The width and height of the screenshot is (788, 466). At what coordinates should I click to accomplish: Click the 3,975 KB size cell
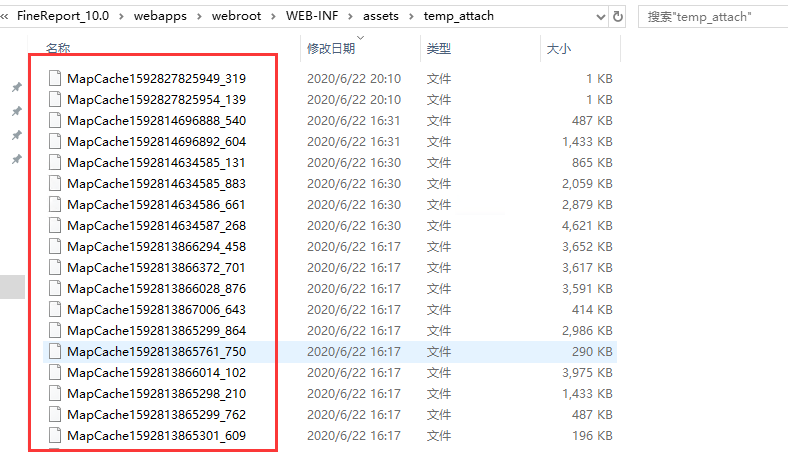tap(587, 372)
